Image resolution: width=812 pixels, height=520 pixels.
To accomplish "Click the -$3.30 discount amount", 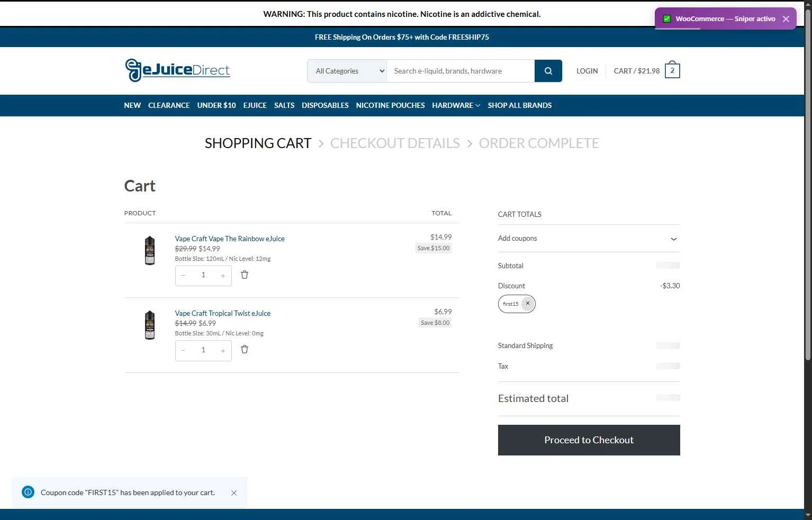I will (x=670, y=286).
